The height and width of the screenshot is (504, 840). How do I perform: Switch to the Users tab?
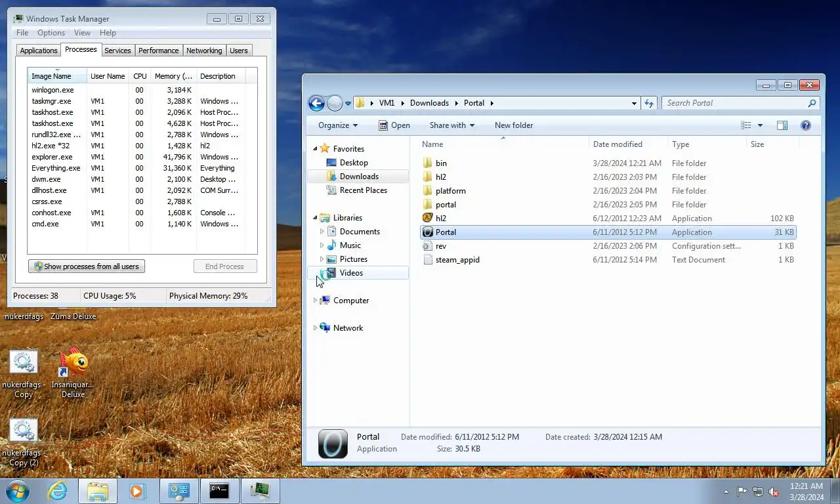(x=239, y=51)
